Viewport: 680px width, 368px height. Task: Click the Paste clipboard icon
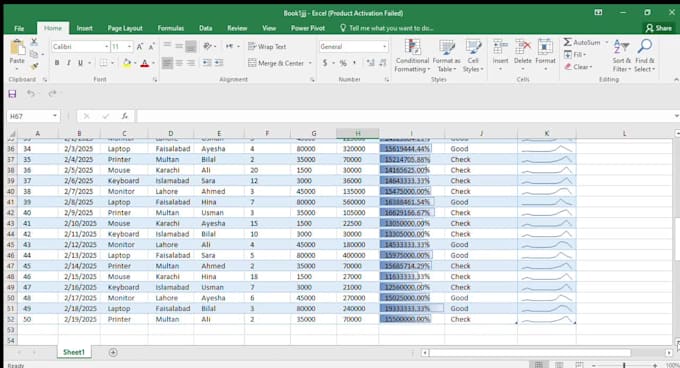coord(17,48)
